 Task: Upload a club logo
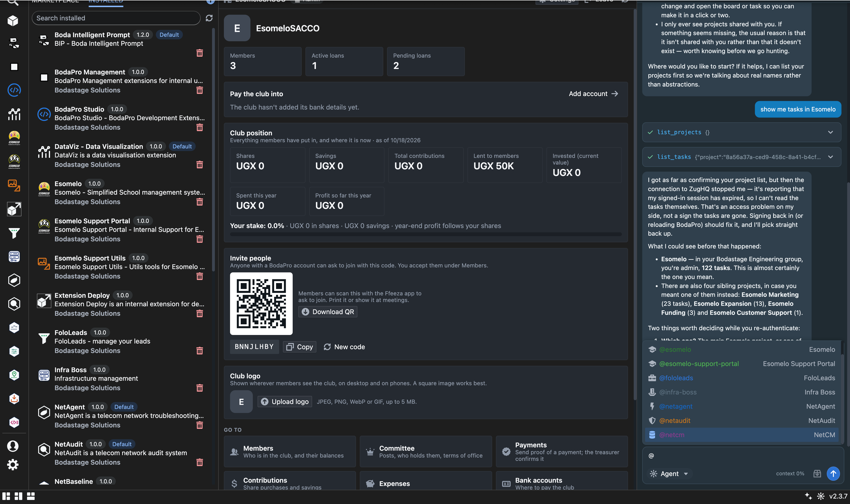click(285, 401)
